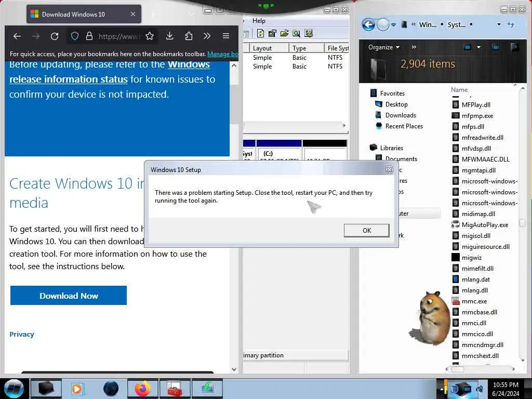This screenshot has height=399, width=532.
Task: Open Desktop in Explorer favorites
Action: (396, 104)
